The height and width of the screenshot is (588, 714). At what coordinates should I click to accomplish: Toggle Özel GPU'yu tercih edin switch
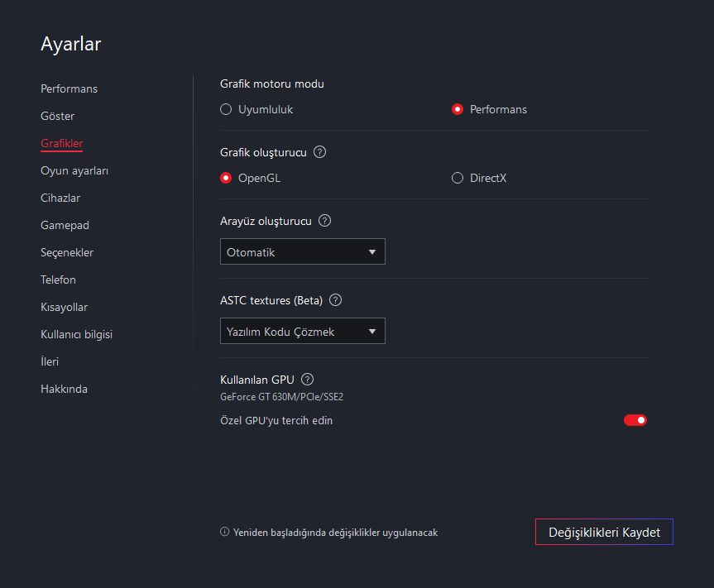coord(635,420)
